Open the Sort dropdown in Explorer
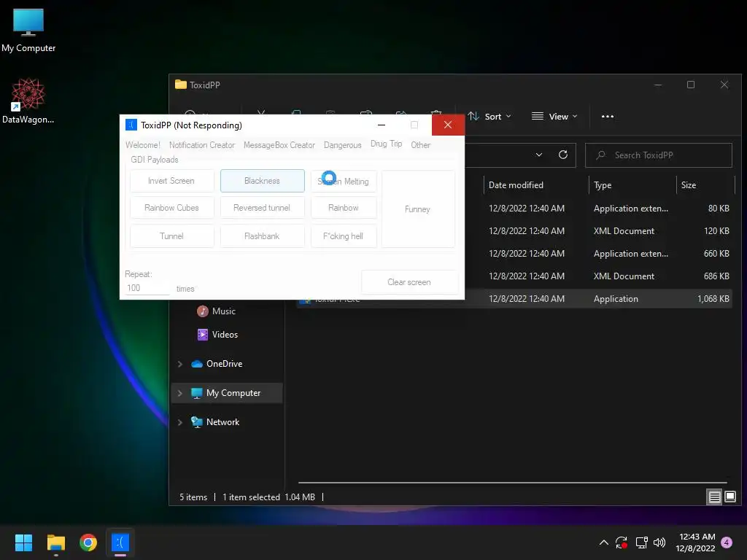The width and height of the screenshot is (747, 560). (x=489, y=117)
